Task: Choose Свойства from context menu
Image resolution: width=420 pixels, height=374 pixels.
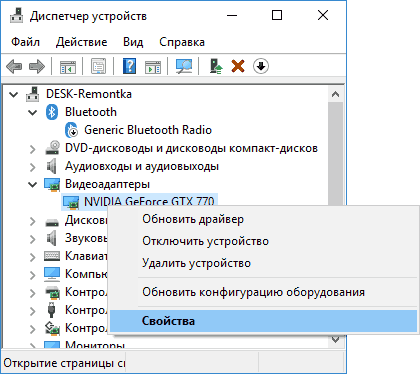Action: point(263,321)
